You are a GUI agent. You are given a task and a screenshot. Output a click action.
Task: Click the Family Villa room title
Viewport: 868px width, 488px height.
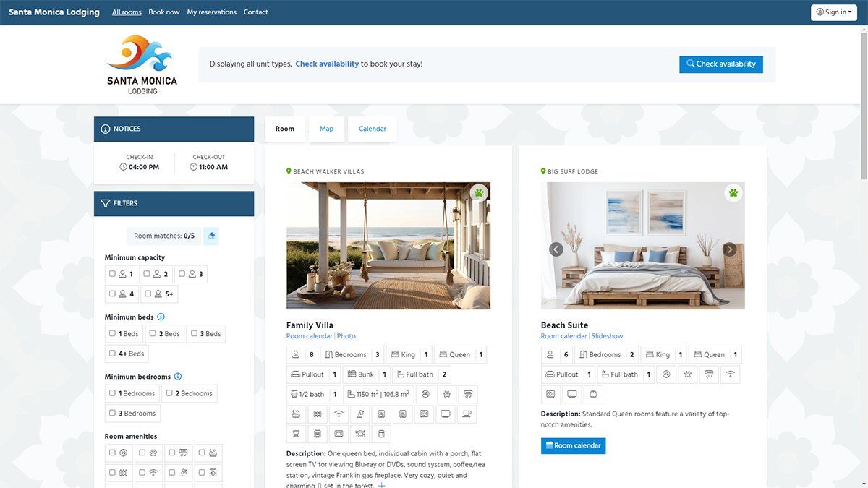click(x=310, y=325)
